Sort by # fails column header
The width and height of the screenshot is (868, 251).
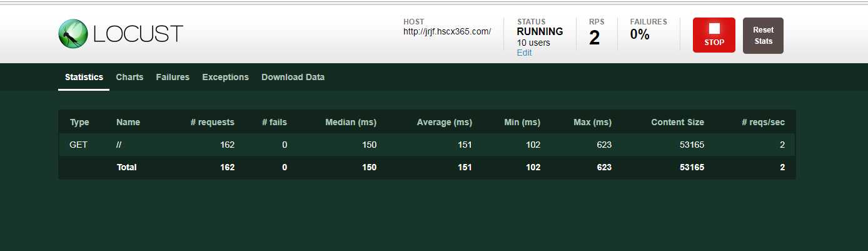point(275,122)
